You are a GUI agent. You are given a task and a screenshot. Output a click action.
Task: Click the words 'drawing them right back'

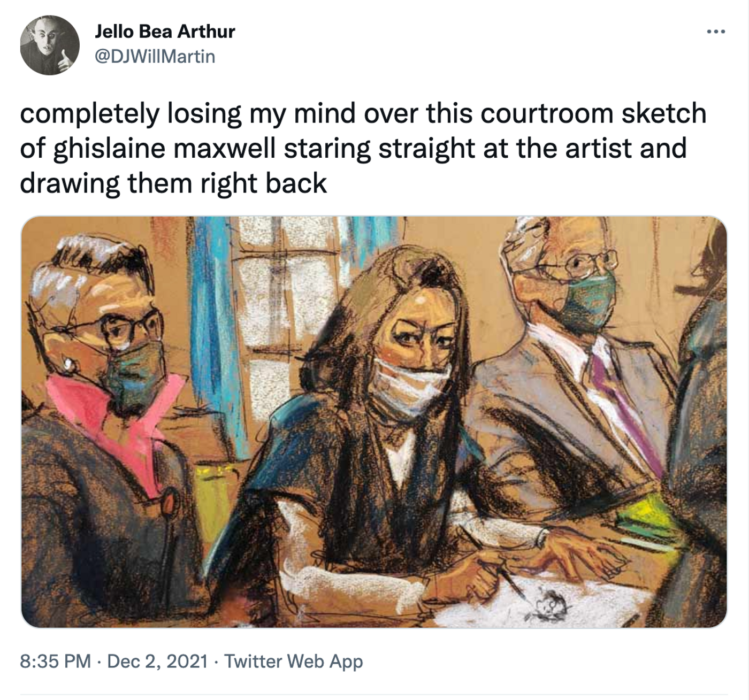click(x=173, y=183)
